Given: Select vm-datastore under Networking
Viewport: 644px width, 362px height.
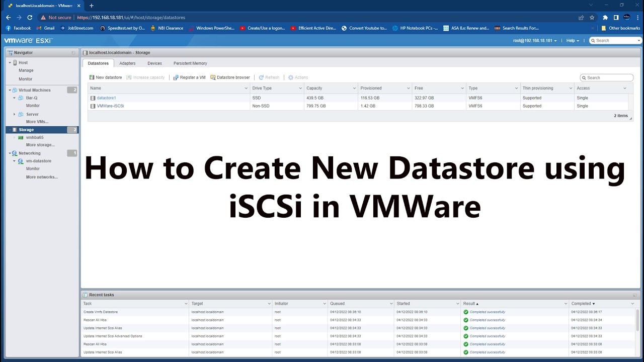Looking at the screenshot, I should click(38, 161).
